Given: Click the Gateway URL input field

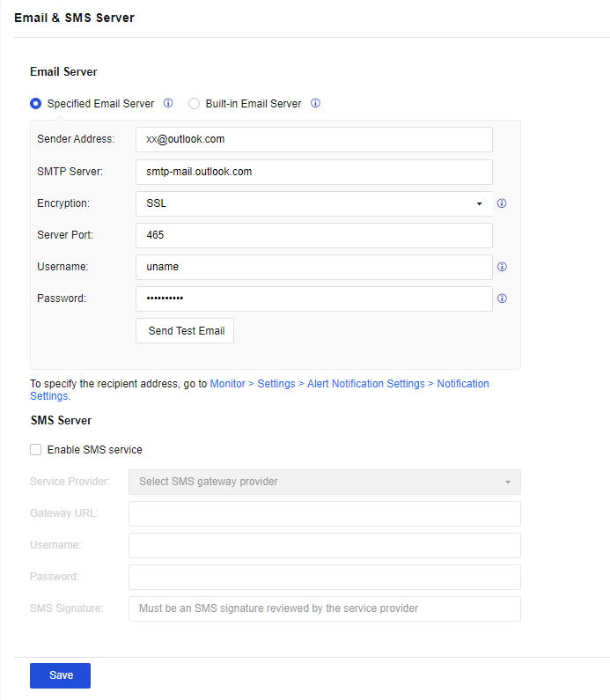Looking at the screenshot, I should click(x=324, y=513).
